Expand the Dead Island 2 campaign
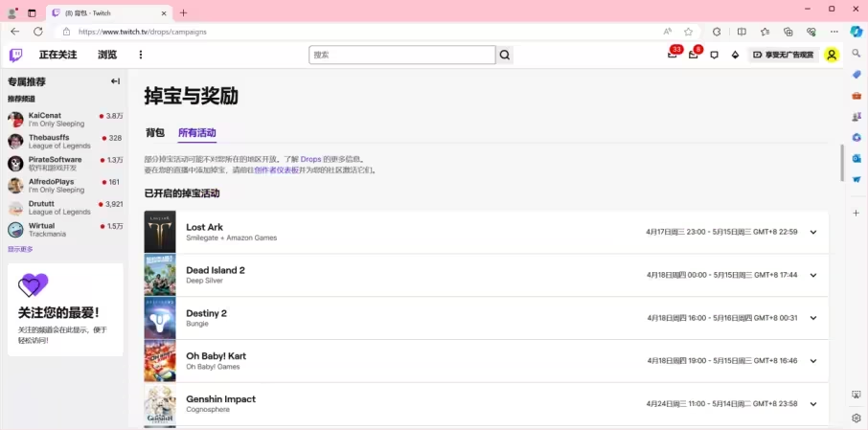 (x=813, y=275)
